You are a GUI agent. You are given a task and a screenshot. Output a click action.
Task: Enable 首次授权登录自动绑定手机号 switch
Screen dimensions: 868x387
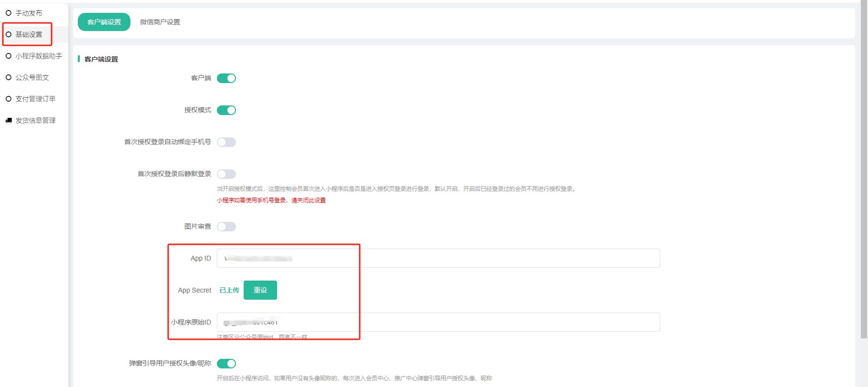(226, 142)
